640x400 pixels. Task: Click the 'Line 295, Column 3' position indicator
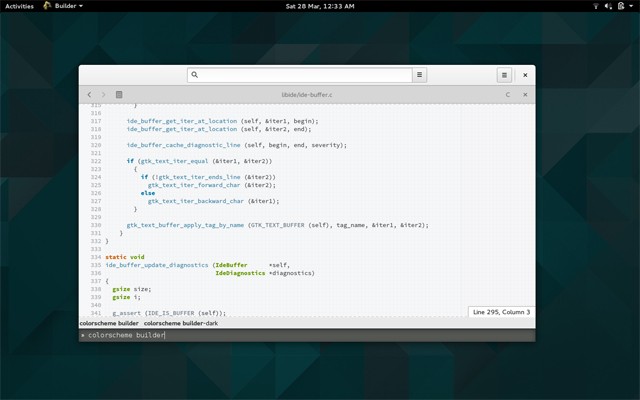[x=500, y=313]
